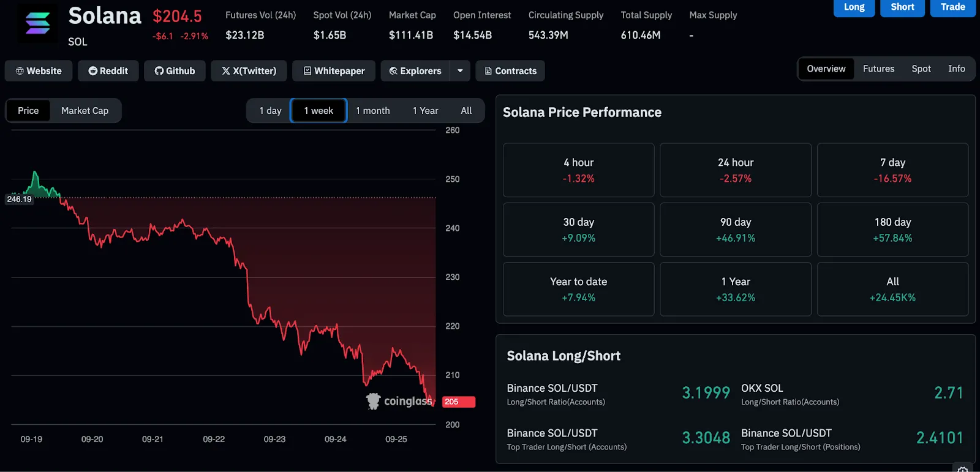Screen dimensions: 980x472
Task: Click the Solana logo icon
Action: 38,23
